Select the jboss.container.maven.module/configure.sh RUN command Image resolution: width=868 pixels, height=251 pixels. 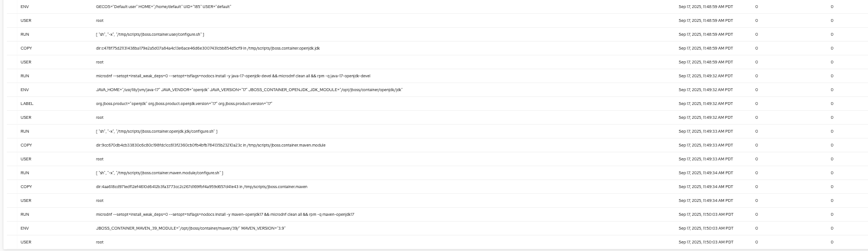(159, 173)
